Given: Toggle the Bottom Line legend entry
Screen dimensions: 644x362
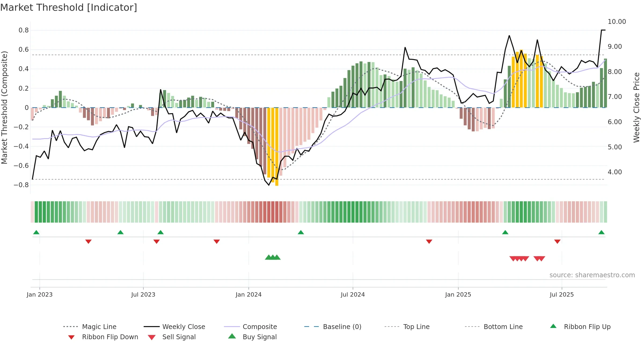Looking at the screenshot, I should [x=494, y=327].
